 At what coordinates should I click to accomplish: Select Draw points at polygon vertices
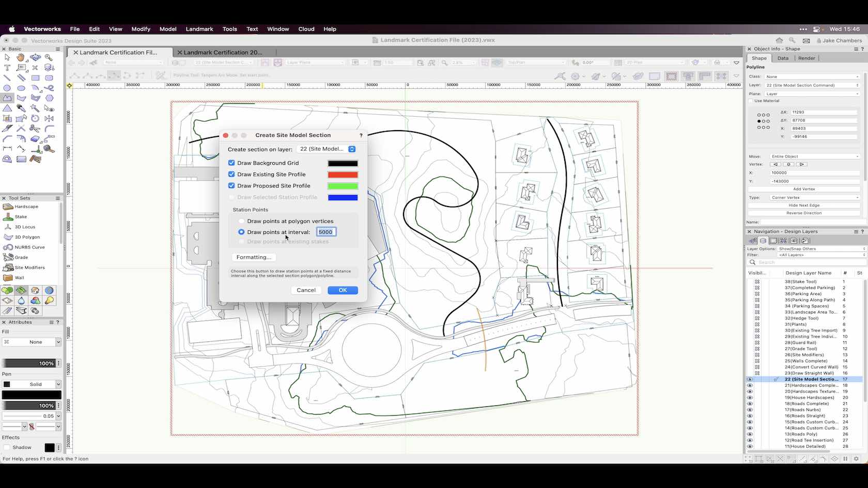click(241, 221)
